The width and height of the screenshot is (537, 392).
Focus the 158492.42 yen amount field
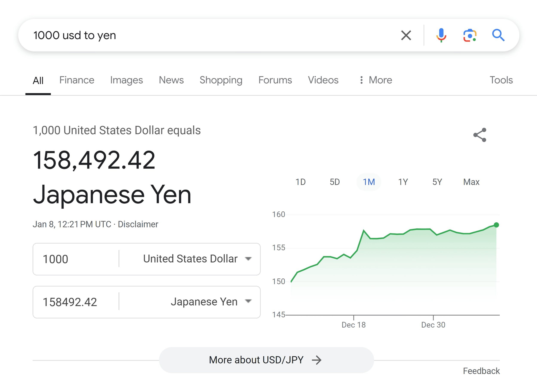tap(76, 302)
